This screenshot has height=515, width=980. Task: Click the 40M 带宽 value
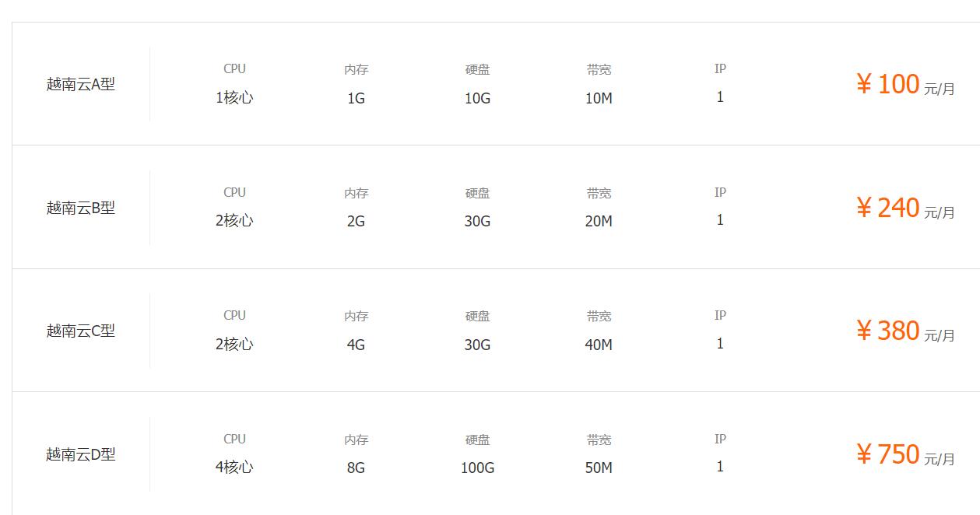[x=599, y=345]
